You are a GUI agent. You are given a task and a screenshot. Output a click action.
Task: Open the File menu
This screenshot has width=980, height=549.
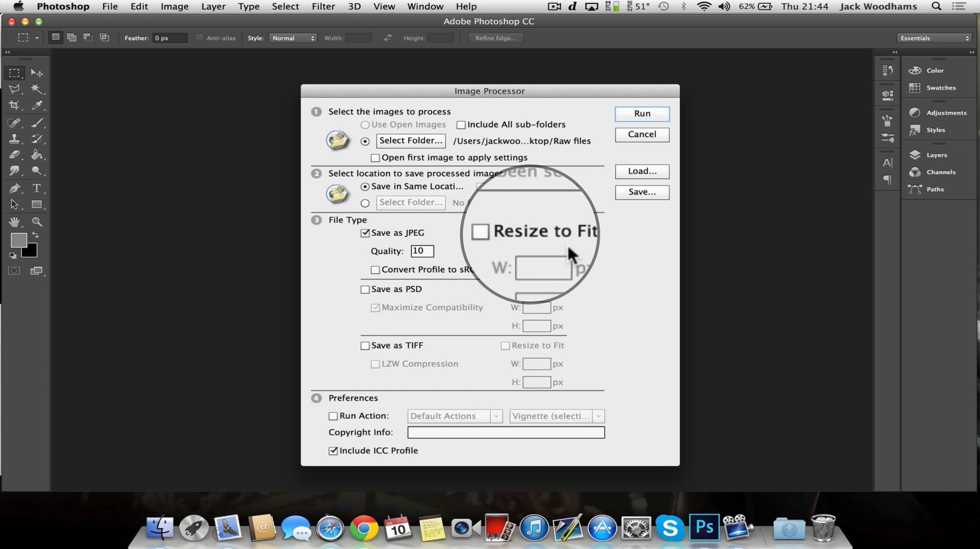(110, 6)
